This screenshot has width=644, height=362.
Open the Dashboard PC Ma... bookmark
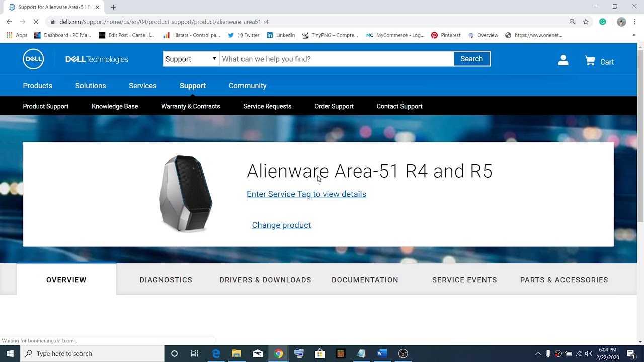[62, 35]
